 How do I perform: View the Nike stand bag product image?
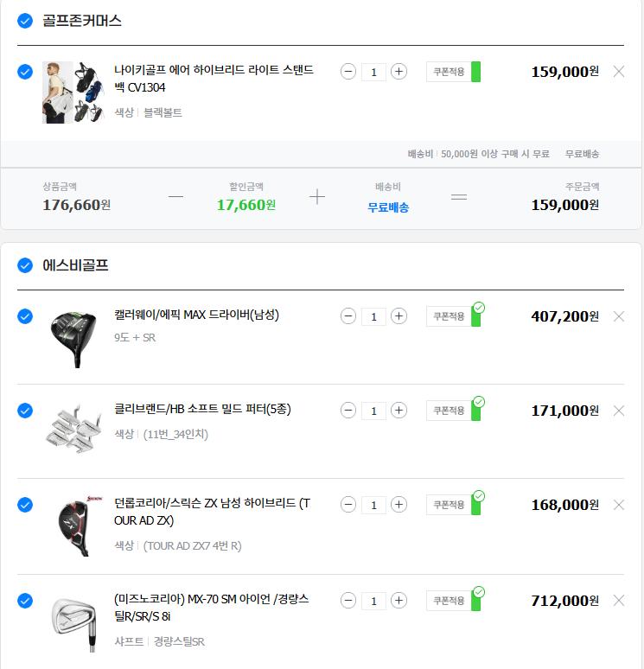tap(73, 92)
